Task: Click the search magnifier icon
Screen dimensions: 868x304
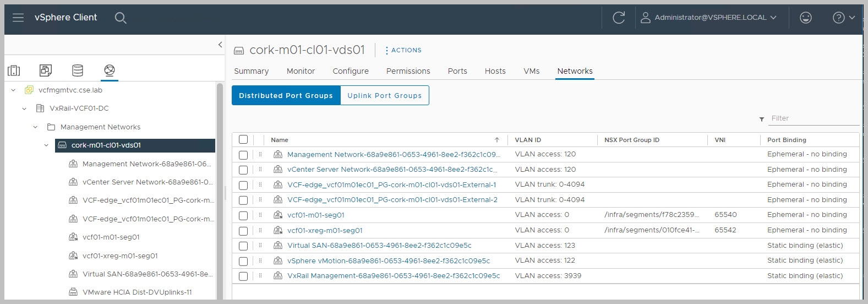Action: tap(121, 18)
